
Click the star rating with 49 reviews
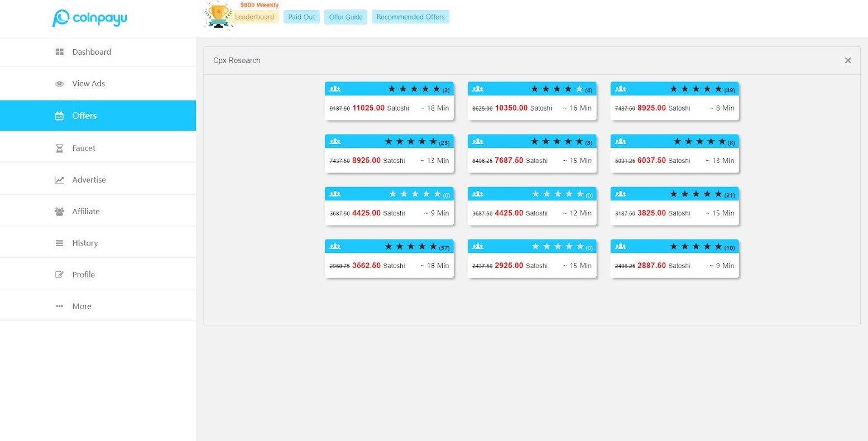click(x=702, y=89)
